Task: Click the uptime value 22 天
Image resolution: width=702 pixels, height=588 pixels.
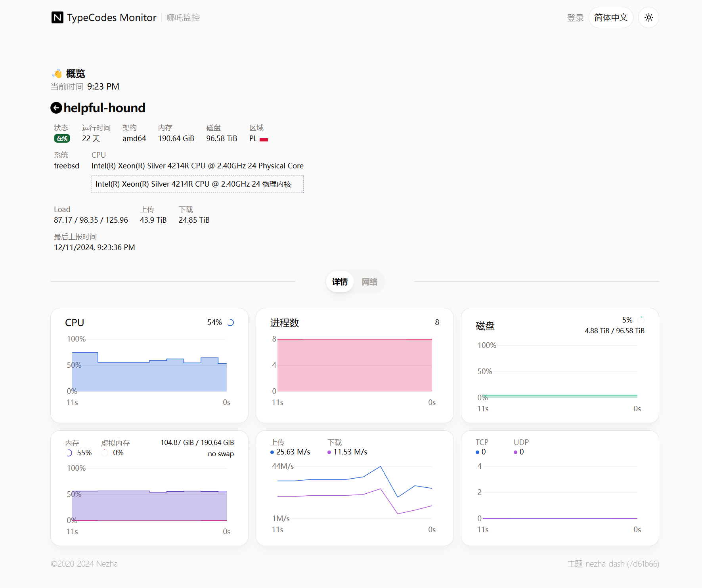Action: click(x=91, y=138)
